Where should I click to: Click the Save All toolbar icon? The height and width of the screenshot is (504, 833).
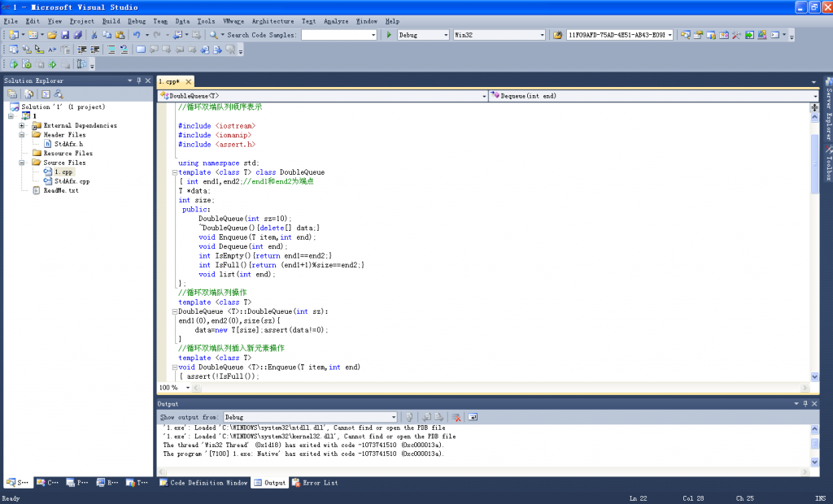[77, 35]
